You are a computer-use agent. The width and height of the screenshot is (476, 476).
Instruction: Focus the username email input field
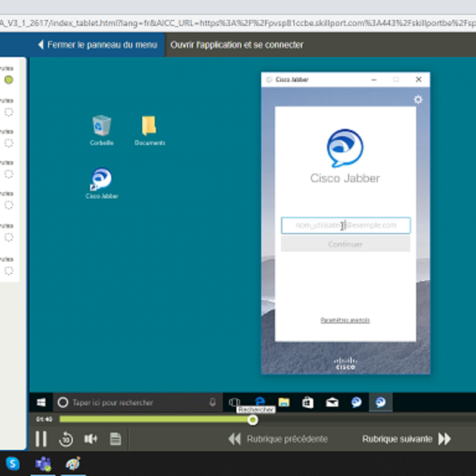(346, 226)
